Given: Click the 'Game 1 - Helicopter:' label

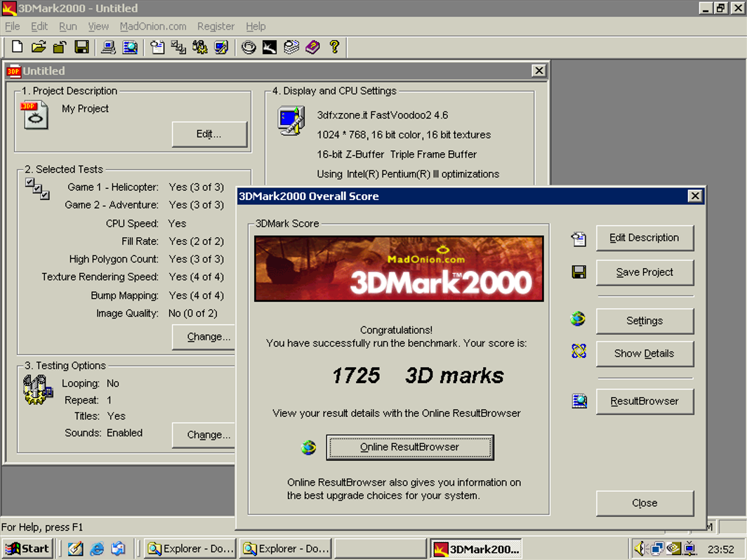Looking at the screenshot, I should click(113, 187).
